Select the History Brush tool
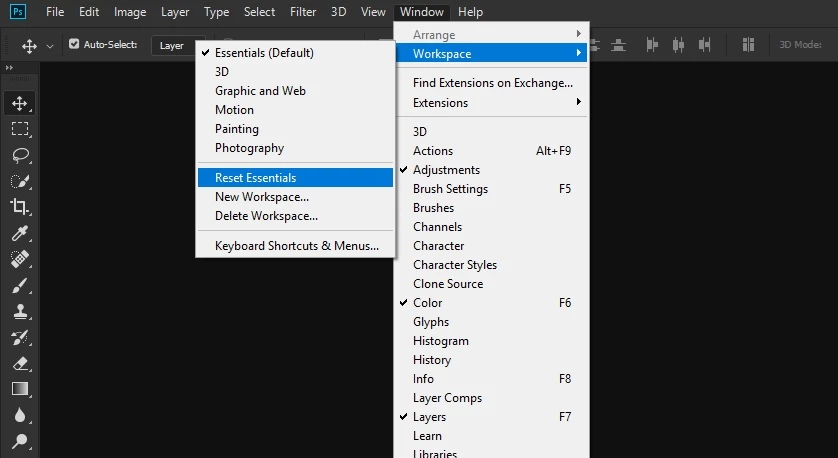Image resolution: width=838 pixels, height=458 pixels. pos(20,337)
